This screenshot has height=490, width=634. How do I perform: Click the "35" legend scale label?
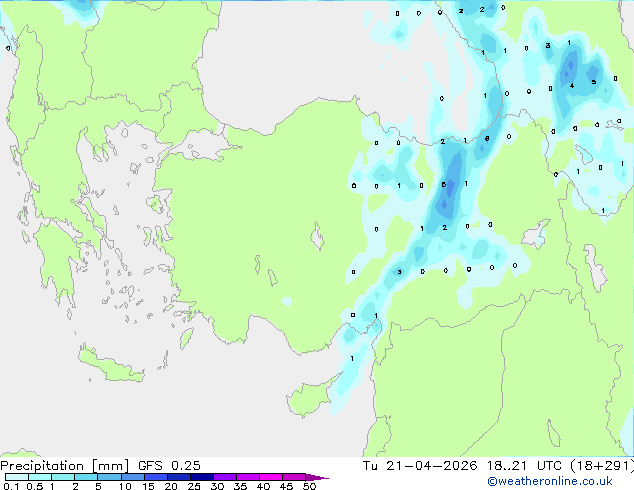[240, 486]
